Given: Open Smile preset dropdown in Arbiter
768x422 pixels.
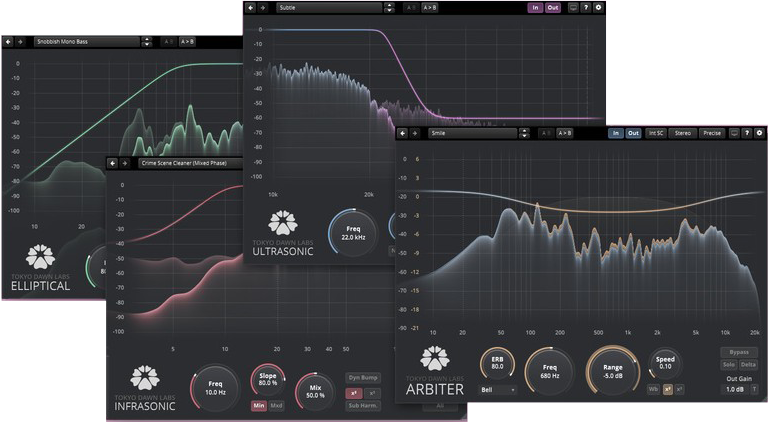Looking at the screenshot, I should click(473, 133).
